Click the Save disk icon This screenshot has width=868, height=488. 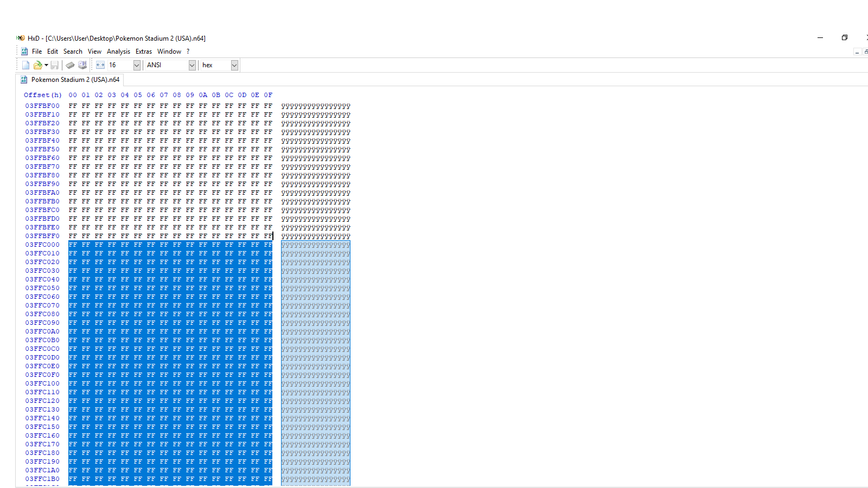point(54,65)
